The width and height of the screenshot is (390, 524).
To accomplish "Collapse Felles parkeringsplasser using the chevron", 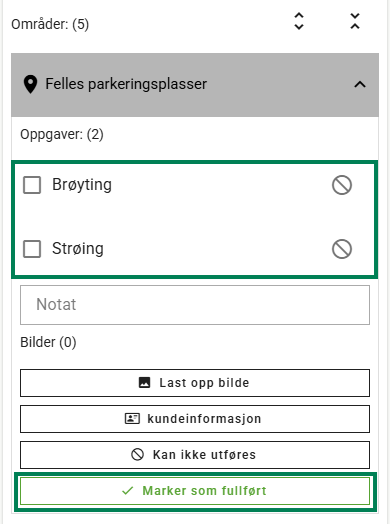I will (x=360, y=85).
